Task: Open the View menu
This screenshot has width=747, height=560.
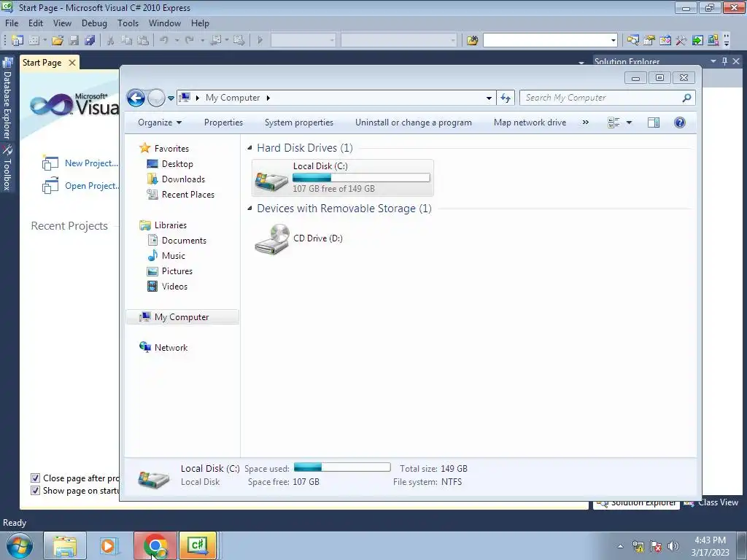Action: click(x=62, y=23)
